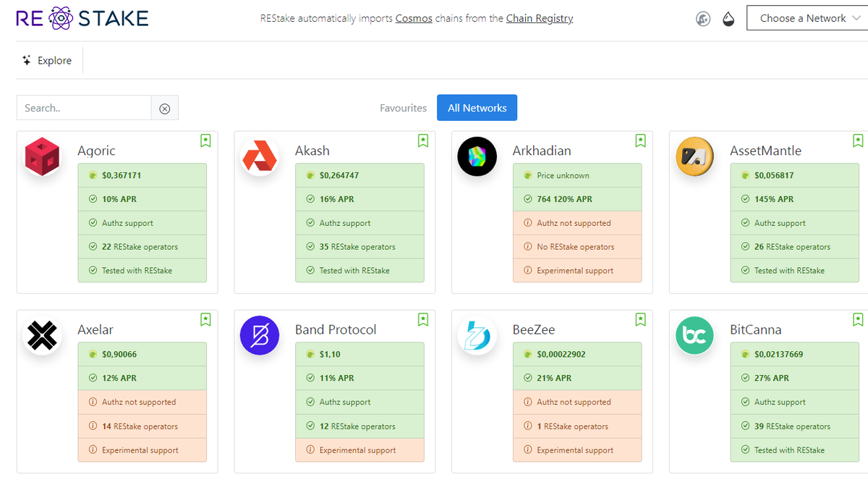Click Akash 35 REStake operators row

click(359, 247)
